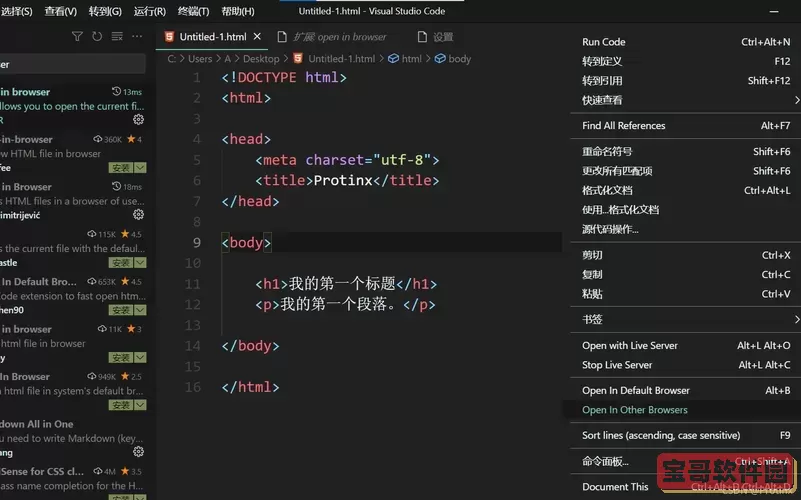Choose 粘贴 from context menu
The height and width of the screenshot is (500, 801).
point(685,294)
